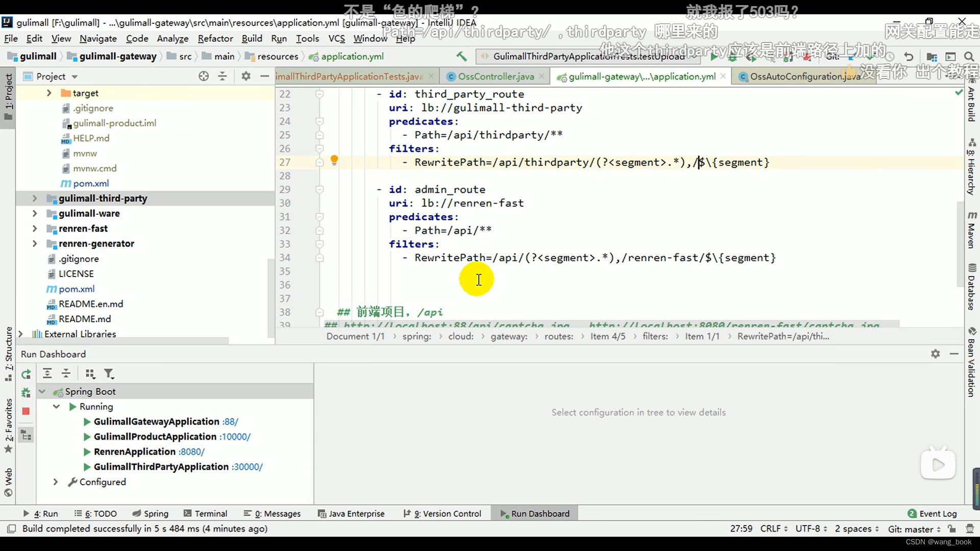
Task: Toggle Project tool window side tab
Action: 8,97
